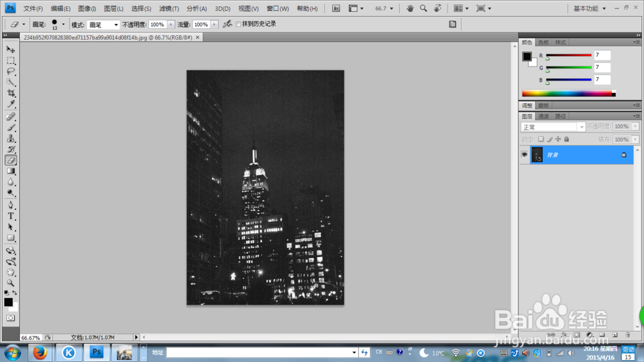The image size is (644, 362).
Task: Select the Eyedropper tool
Action: (x=11, y=104)
